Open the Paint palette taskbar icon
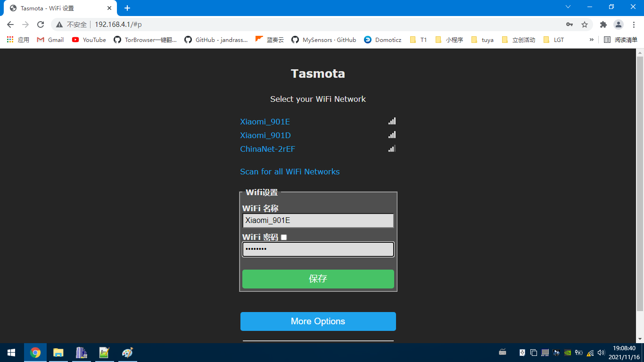Image resolution: width=644 pixels, height=362 pixels. (x=127, y=353)
